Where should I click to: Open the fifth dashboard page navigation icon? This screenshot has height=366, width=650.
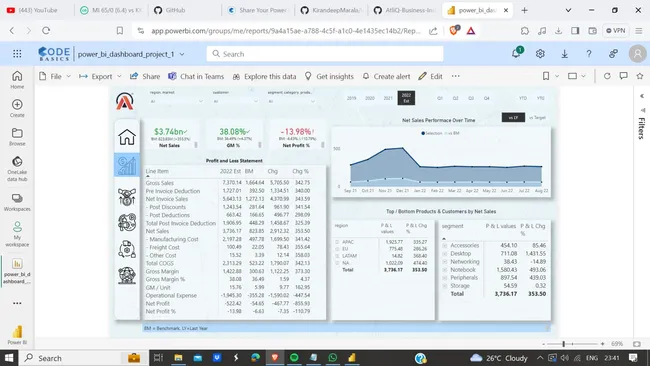coord(127,249)
